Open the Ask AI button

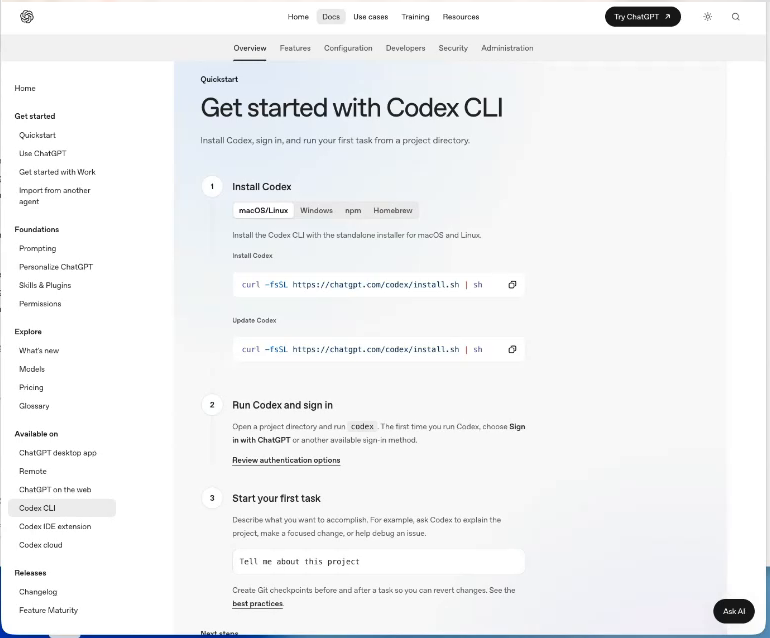[x=734, y=611]
